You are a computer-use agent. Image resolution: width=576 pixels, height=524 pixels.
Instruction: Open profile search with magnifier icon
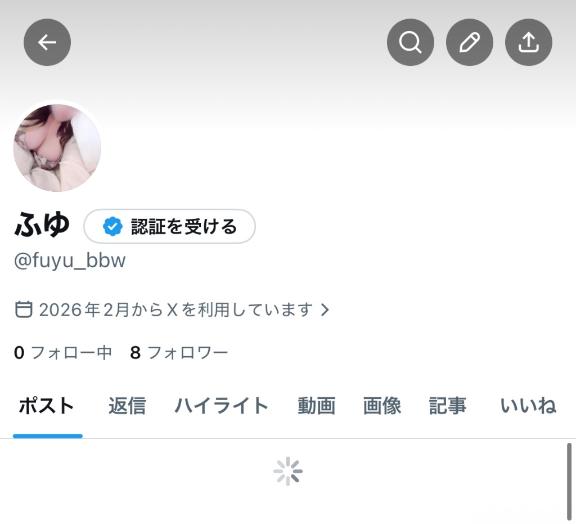click(410, 42)
